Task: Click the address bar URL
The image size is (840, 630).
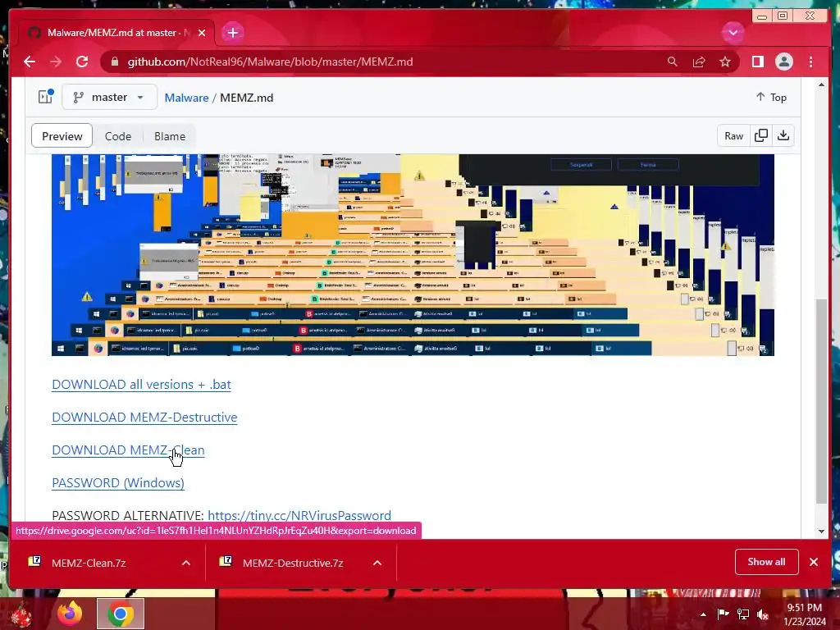Action: 270,62
